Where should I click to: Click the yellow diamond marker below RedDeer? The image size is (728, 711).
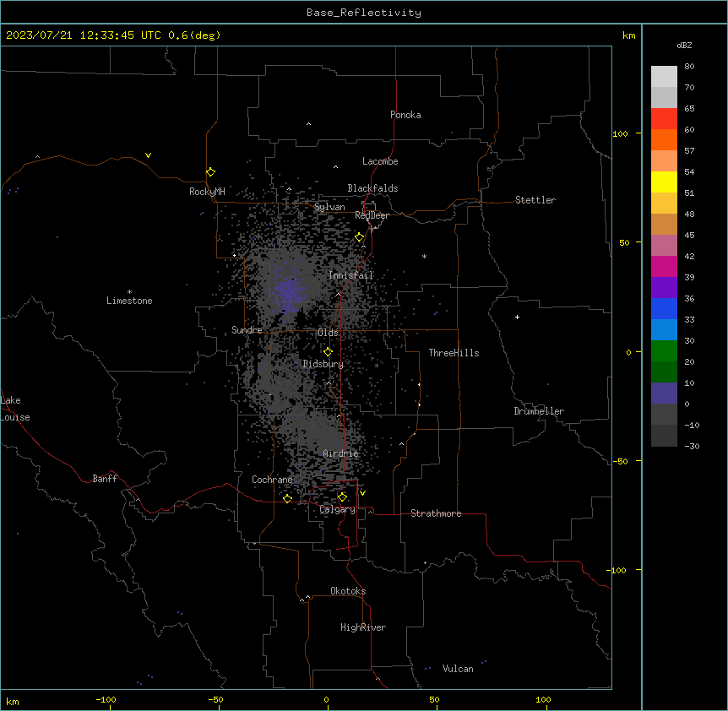click(360, 237)
